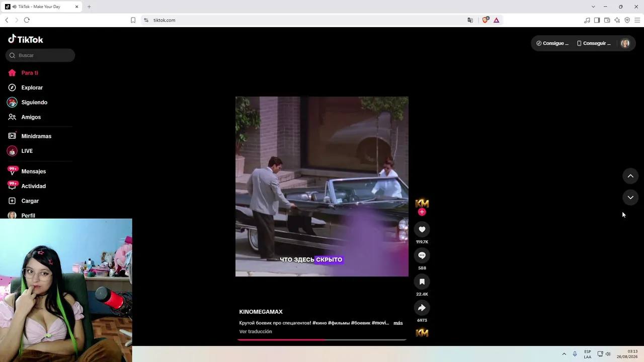Screen dimensions: 644x362
Task: Seek using the video progress bar
Action: (x=322, y=340)
